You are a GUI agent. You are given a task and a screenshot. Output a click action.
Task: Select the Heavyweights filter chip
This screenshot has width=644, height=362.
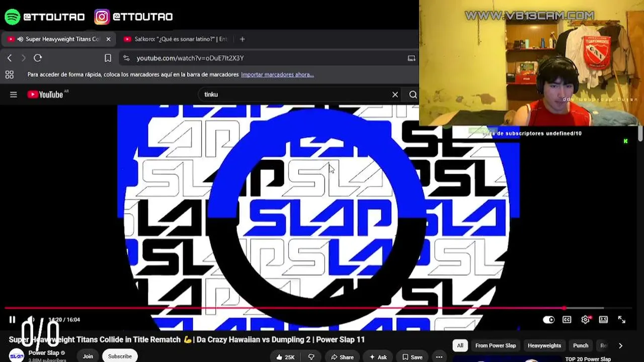[544, 345]
